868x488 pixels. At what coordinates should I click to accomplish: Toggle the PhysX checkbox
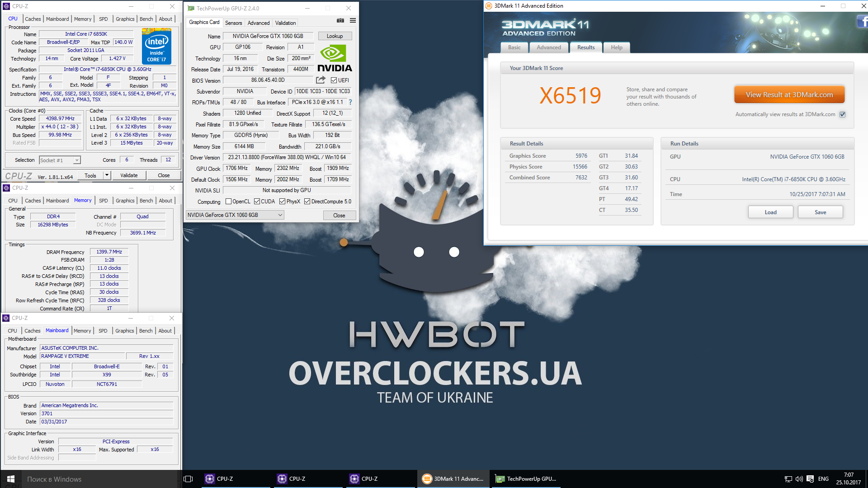282,202
